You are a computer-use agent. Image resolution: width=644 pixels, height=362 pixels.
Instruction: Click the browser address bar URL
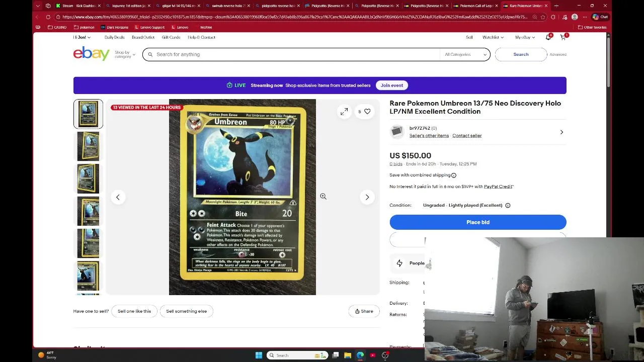point(294,17)
